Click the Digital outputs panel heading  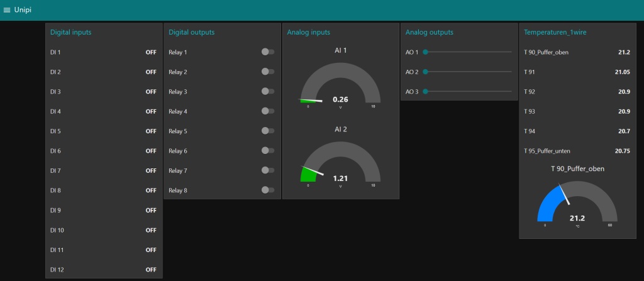191,32
